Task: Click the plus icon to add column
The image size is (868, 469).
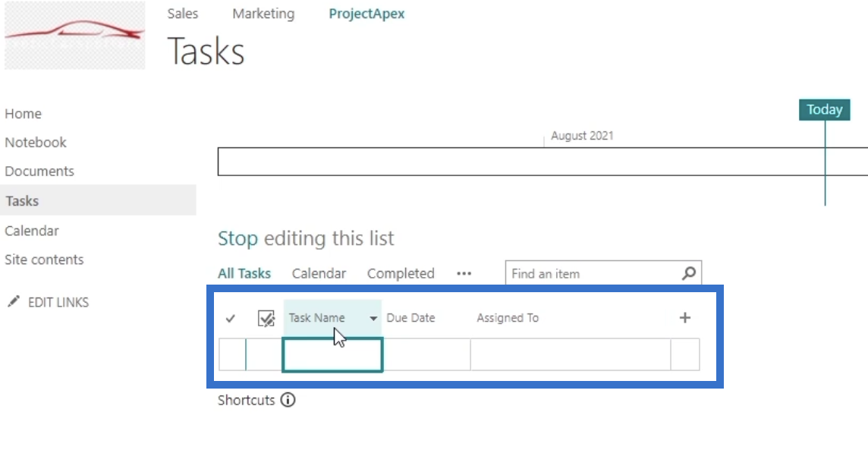Action: [685, 317]
